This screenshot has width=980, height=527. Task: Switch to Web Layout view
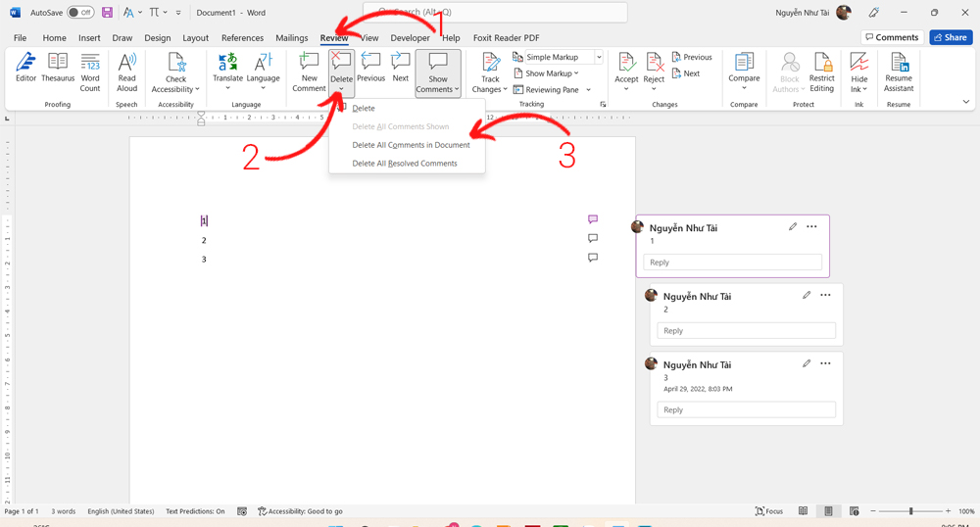click(854, 511)
